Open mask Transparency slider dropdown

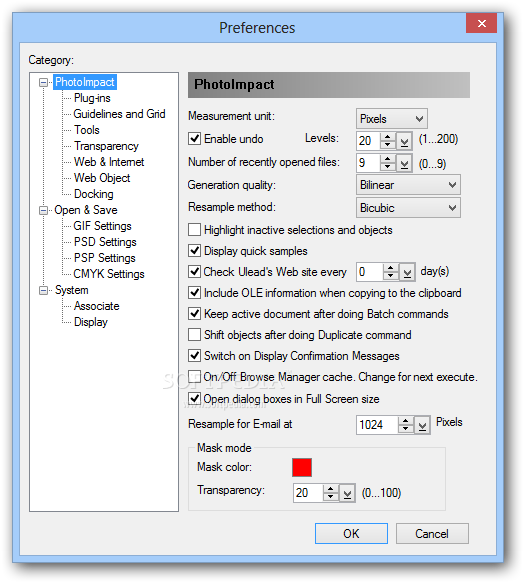[x=347, y=494]
